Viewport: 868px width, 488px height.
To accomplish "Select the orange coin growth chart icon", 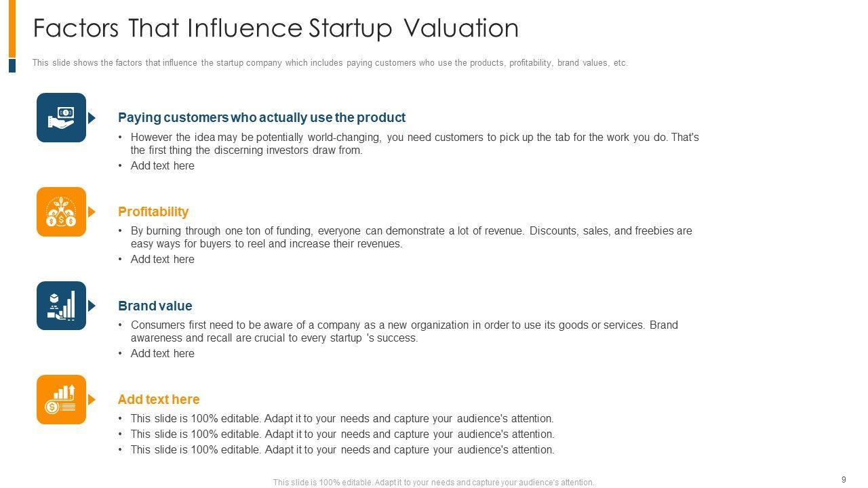I will tap(61, 399).
